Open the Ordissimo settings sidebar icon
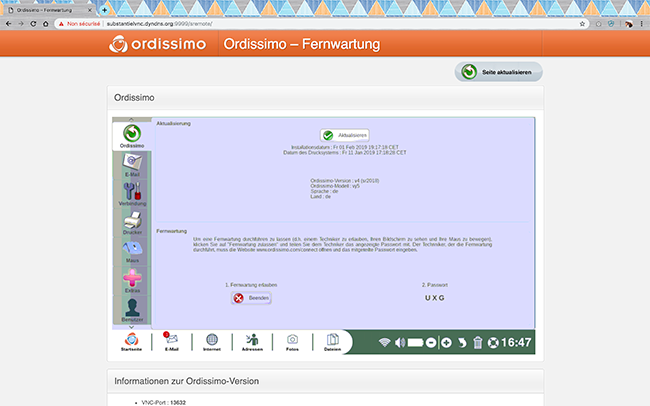 (x=132, y=136)
